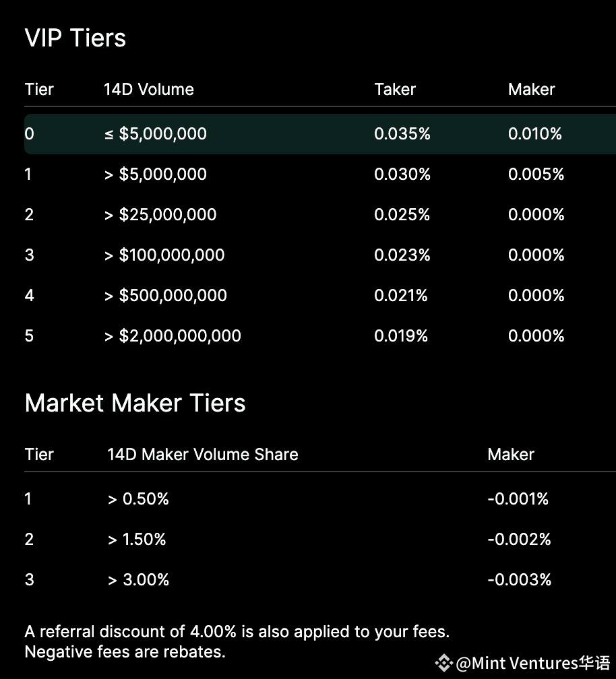The height and width of the screenshot is (679, 616).
Task: Click the -0.003% maker rebate value
Action: point(520,580)
